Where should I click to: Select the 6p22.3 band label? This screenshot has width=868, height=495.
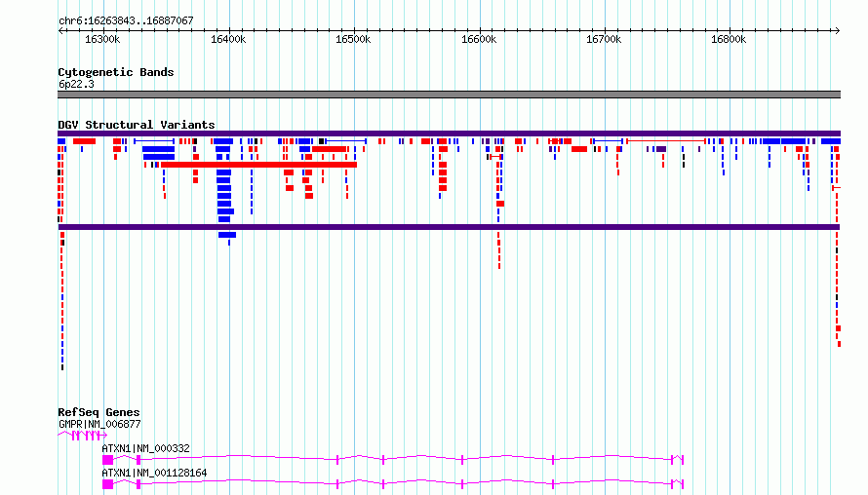coord(76,84)
